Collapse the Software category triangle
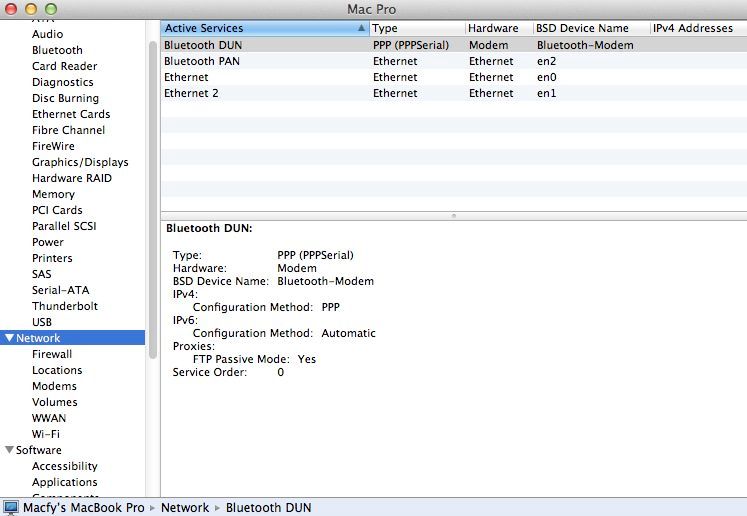Image resolution: width=747 pixels, height=516 pixels. (9, 450)
